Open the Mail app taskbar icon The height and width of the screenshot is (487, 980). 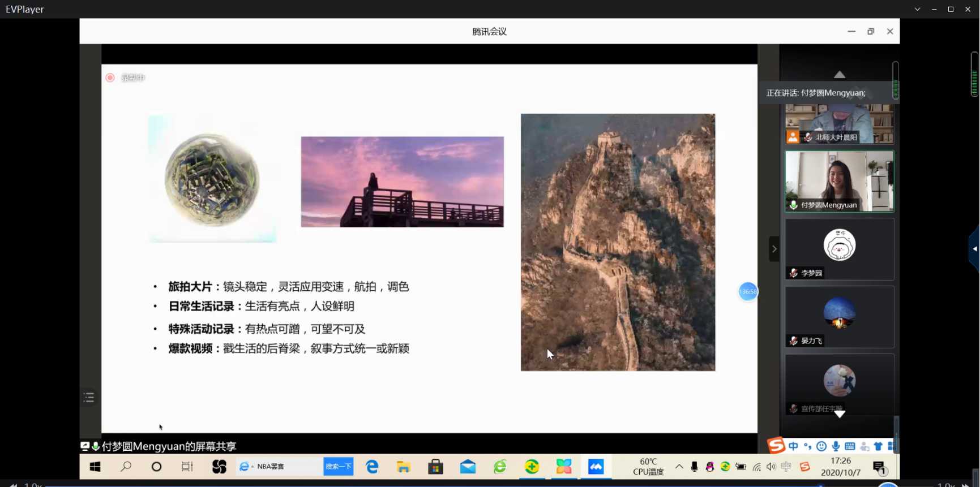(468, 467)
